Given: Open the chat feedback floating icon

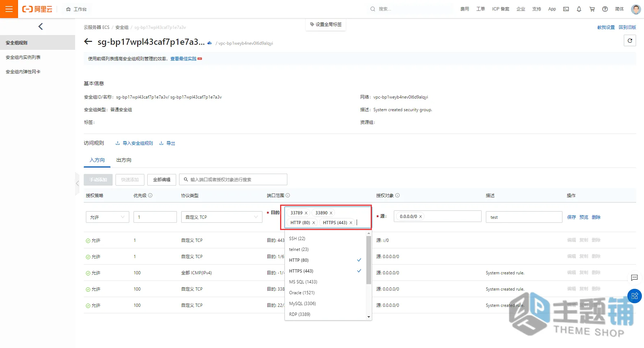Looking at the screenshot, I should pyautogui.click(x=634, y=278).
